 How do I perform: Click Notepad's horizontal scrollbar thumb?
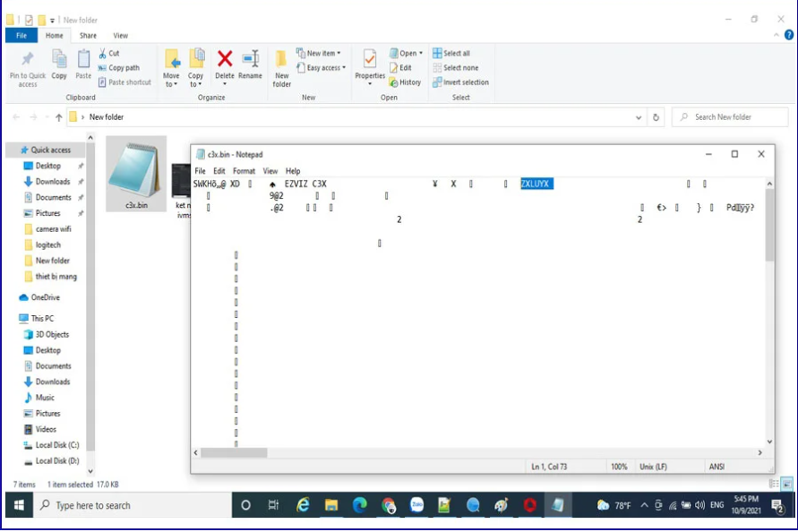233,453
